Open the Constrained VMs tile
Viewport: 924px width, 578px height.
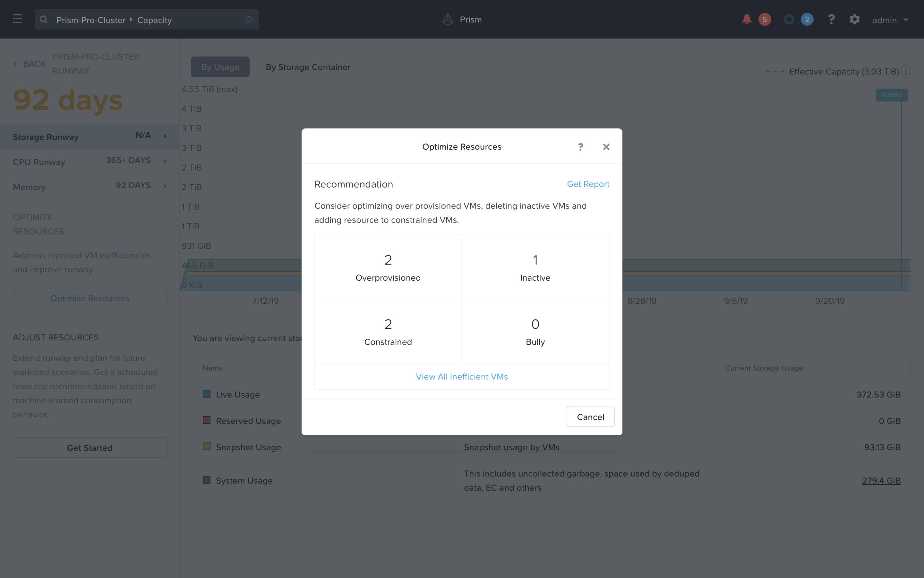point(388,331)
